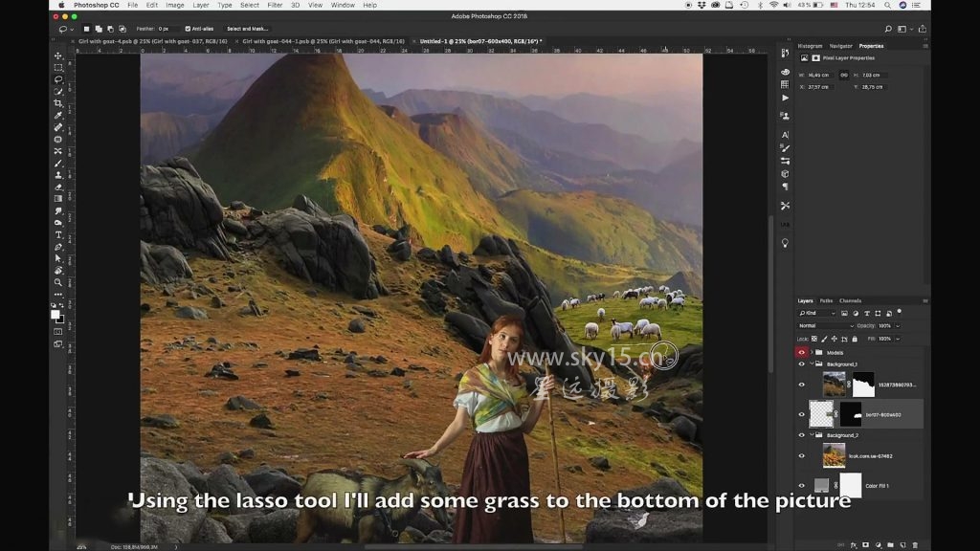Image resolution: width=980 pixels, height=551 pixels.
Task: Switch to the Channels tab
Action: [850, 301]
